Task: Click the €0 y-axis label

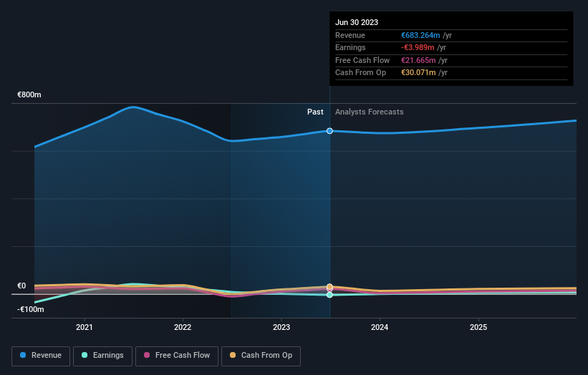Action: [x=21, y=286]
